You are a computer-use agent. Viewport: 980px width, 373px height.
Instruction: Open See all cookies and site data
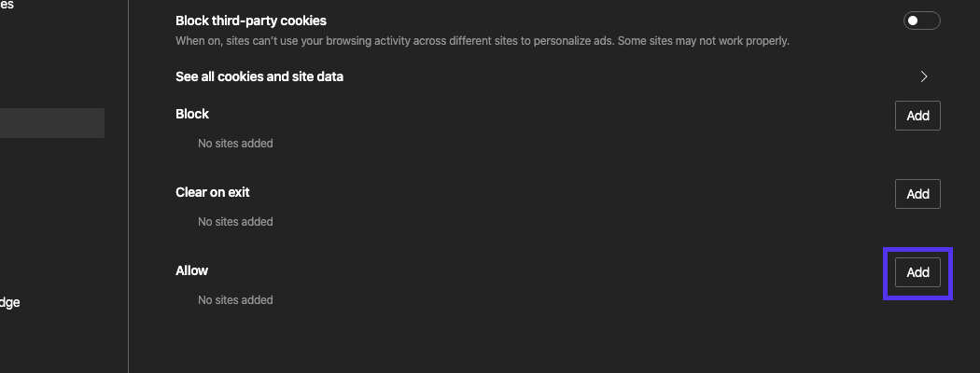pos(259,76)
